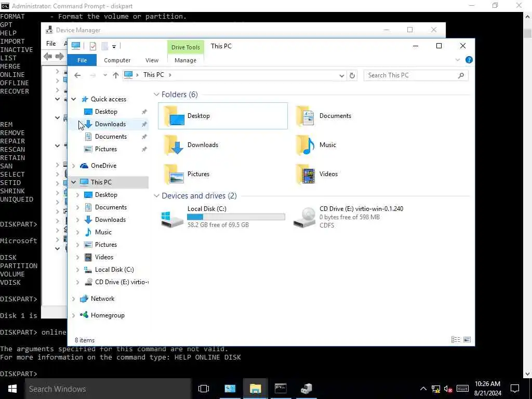The image size is (532, 399).
Task: Open the recent locations dropdown arrow
Action: point(105,75)
